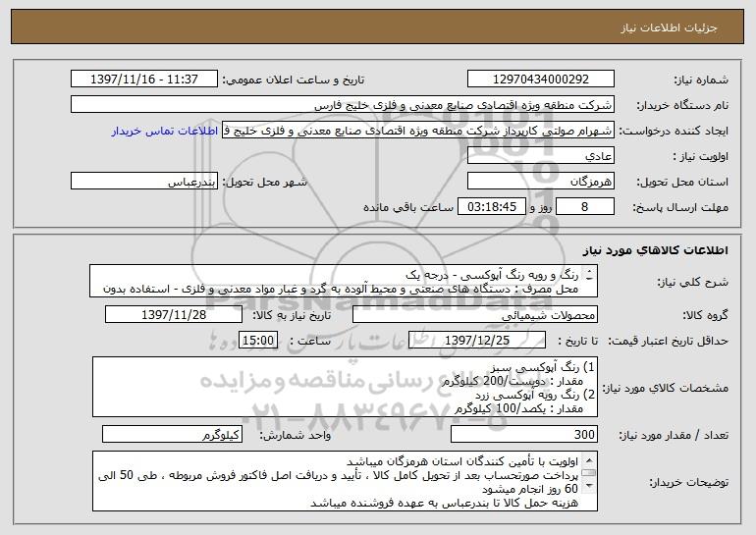Viewport: 756px width, 535px height.
Task: Click the unit of measure field کیلوگرم
Action: click(x=172, y=434)
